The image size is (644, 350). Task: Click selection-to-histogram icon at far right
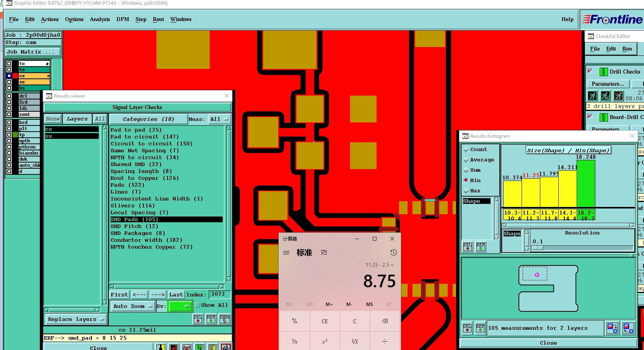(x=628, y=328)
